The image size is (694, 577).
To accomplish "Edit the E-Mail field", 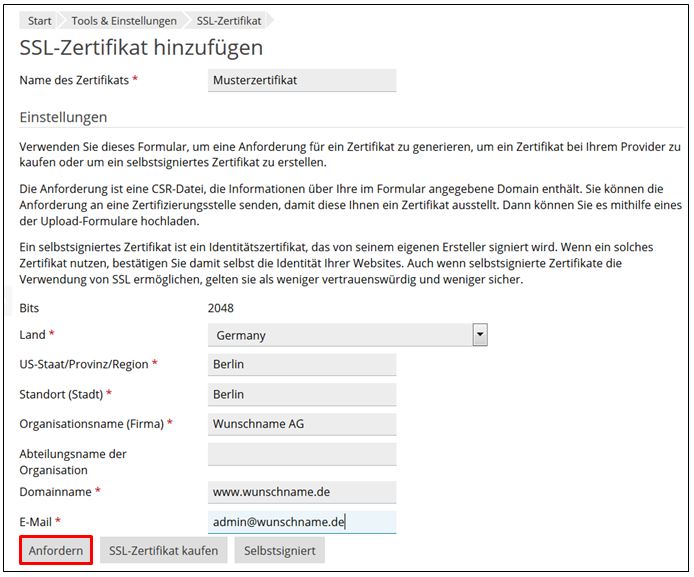I will (302, 522).
